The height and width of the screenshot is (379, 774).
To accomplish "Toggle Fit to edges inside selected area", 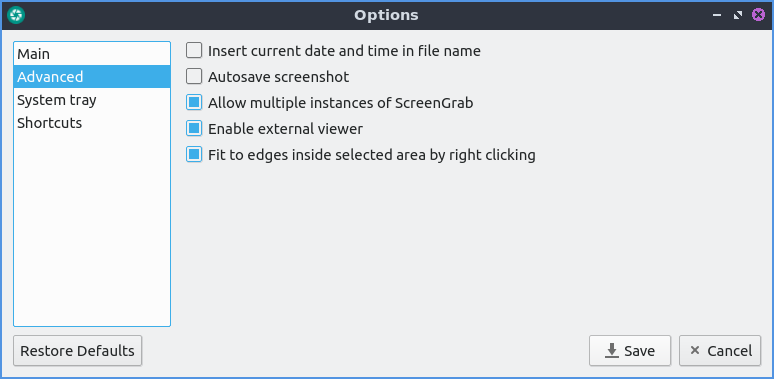I will [x=194, y=155].
